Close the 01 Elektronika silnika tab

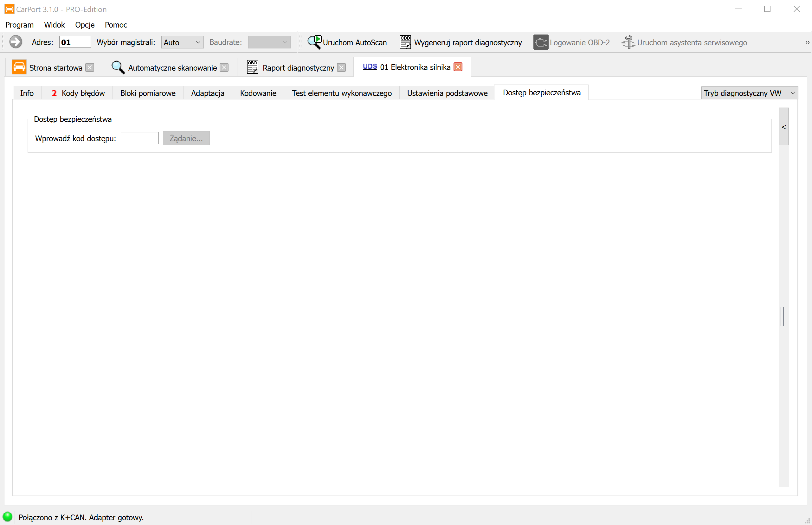458,67
